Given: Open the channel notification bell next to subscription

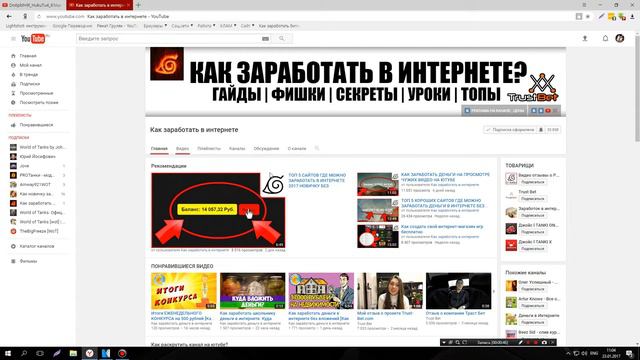Looking at the screenshot, I should (x=541, y=130).
